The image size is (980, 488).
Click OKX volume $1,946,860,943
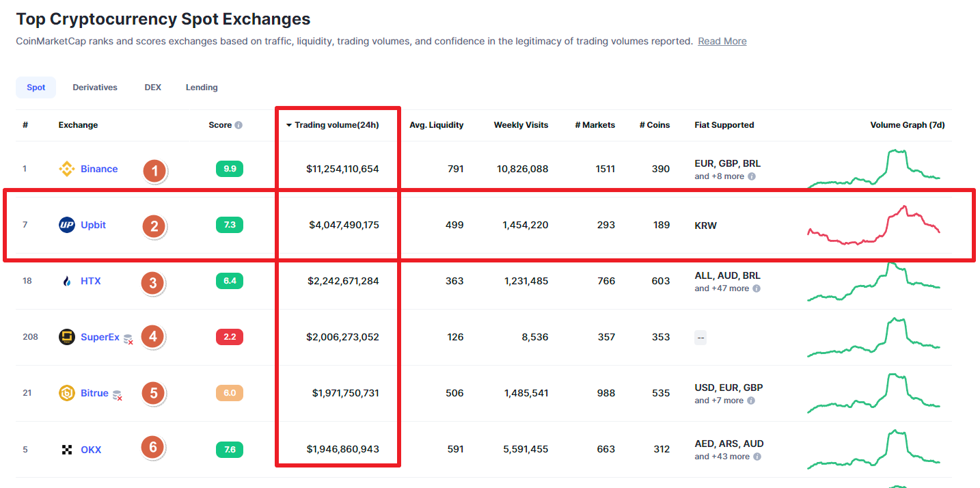344,450
